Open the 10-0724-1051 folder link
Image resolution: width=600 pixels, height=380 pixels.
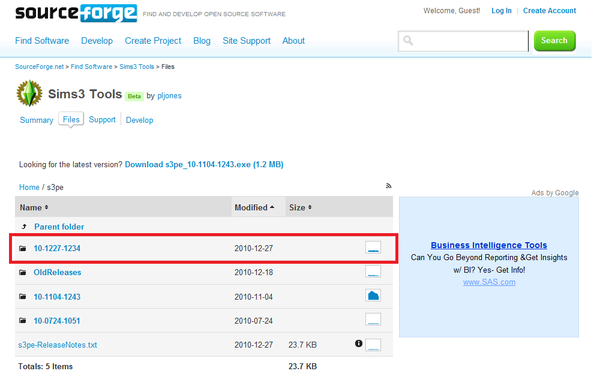(57, 321)
